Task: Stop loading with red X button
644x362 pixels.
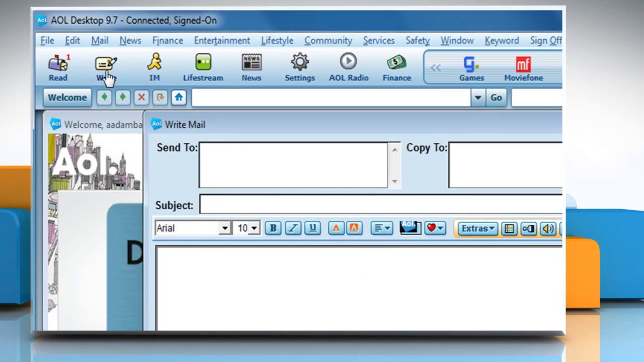Action: click(141, 98)
